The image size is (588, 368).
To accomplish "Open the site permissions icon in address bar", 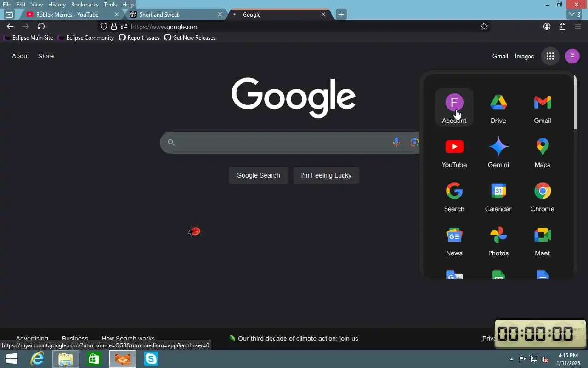I will 124,27.
